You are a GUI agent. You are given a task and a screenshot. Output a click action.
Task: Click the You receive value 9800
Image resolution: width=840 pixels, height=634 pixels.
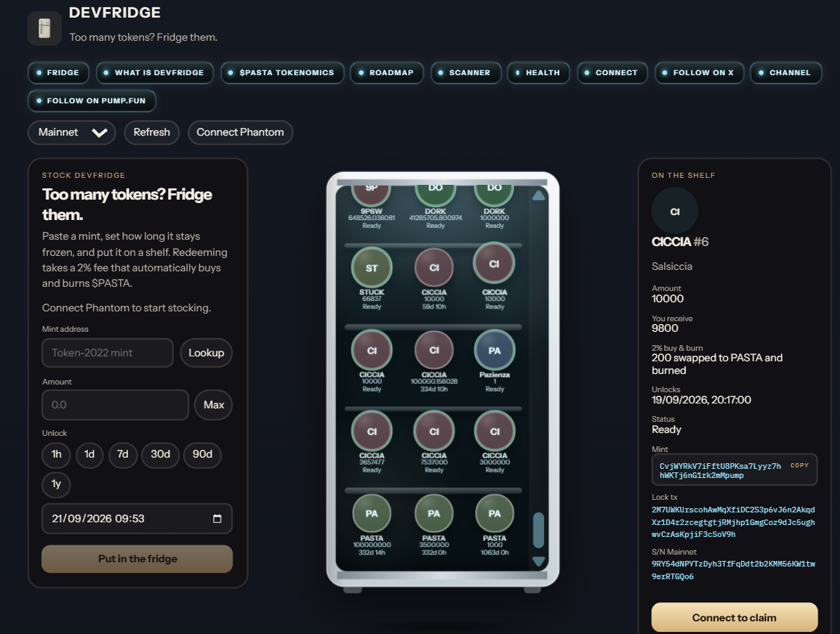[665, 328]
